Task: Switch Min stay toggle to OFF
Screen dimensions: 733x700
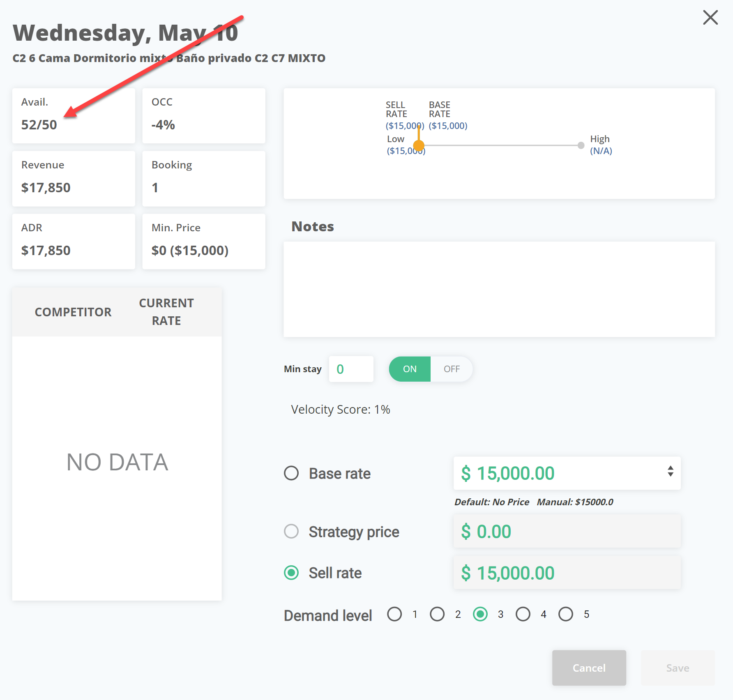Action: [452, 369]
